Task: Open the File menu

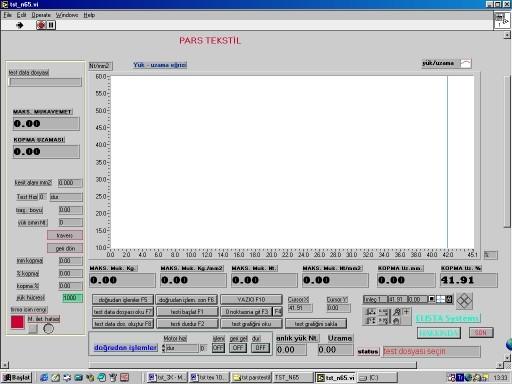Action: tap(8, 15)
